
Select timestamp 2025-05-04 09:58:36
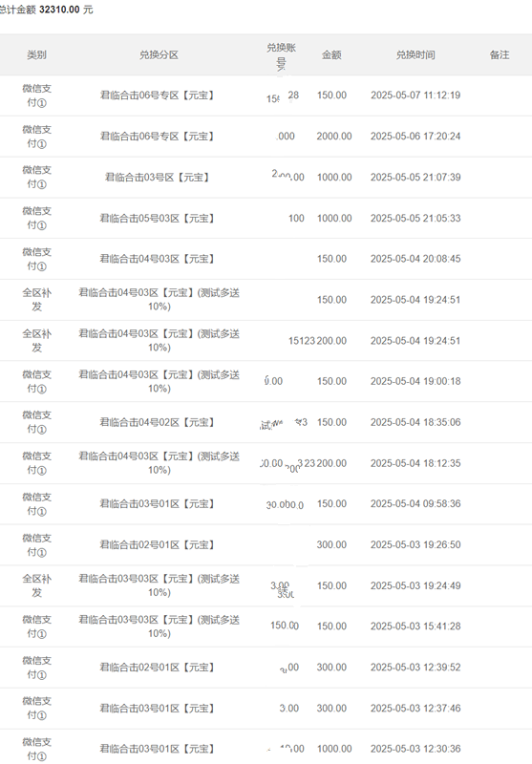pyautogui.click(x=415, y=504)
